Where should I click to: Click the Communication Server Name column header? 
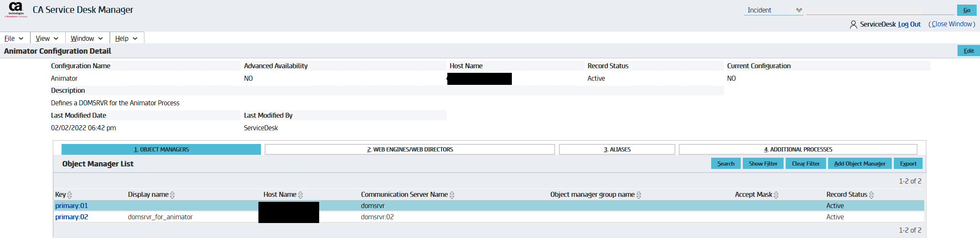404,194
